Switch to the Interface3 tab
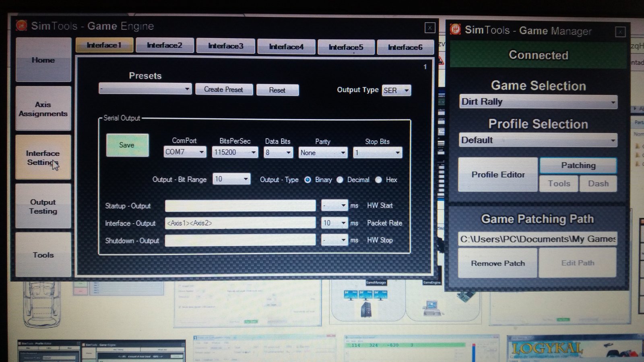Image resolution: width=644 pixels, height=362 pixels. (225, 46)
